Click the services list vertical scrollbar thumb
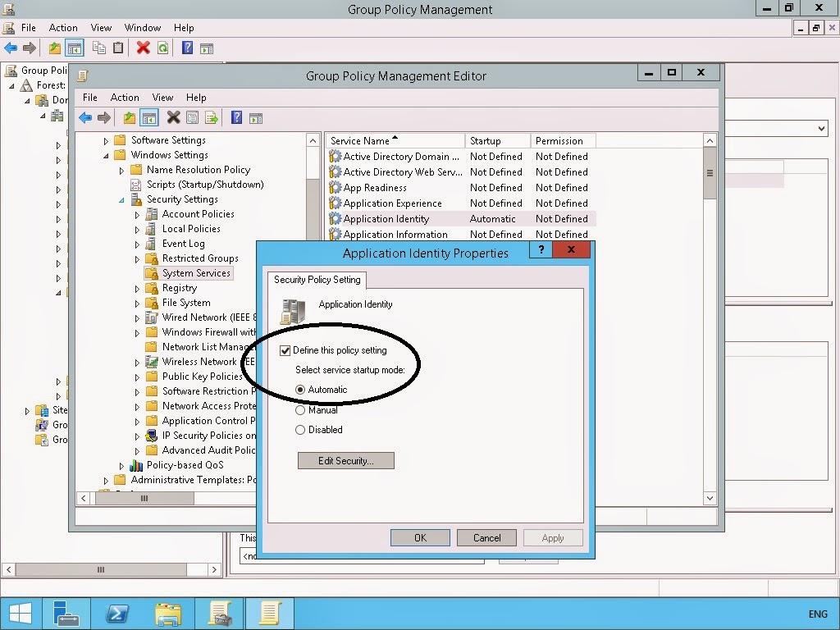Image resolution: width=840 pixels, height=630 pixels. click(710, 173)
